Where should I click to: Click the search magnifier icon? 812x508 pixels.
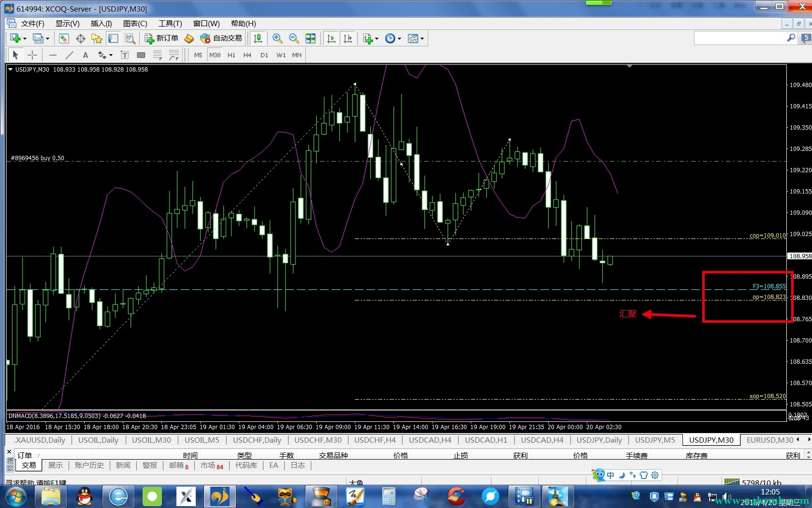pos(791,38)
